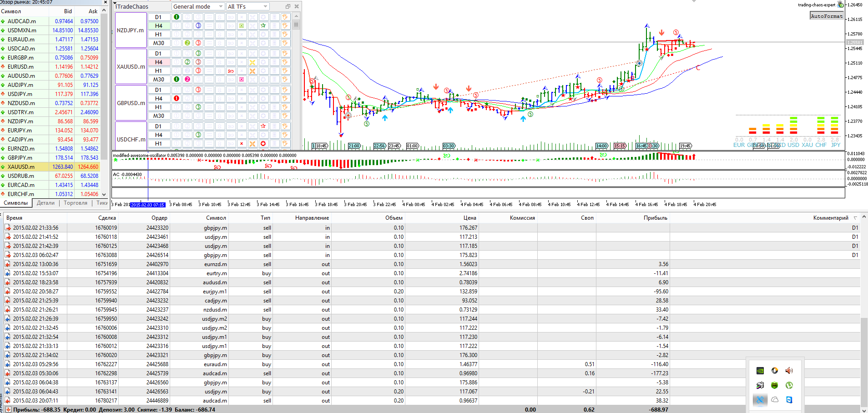Click red link icon in XAUUSD.m H1 row
The image size is (868, 413).
coord(231,71)
